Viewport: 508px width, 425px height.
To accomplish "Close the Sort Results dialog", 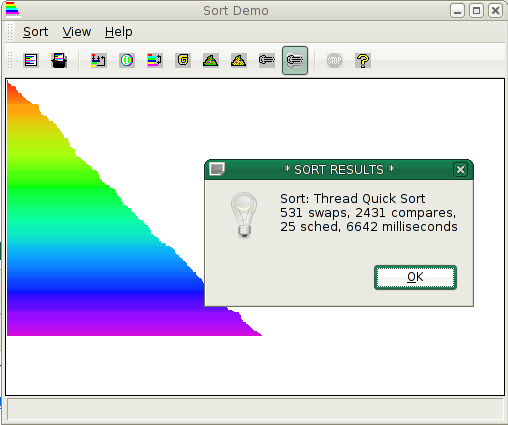I will (x=460, y=170).
